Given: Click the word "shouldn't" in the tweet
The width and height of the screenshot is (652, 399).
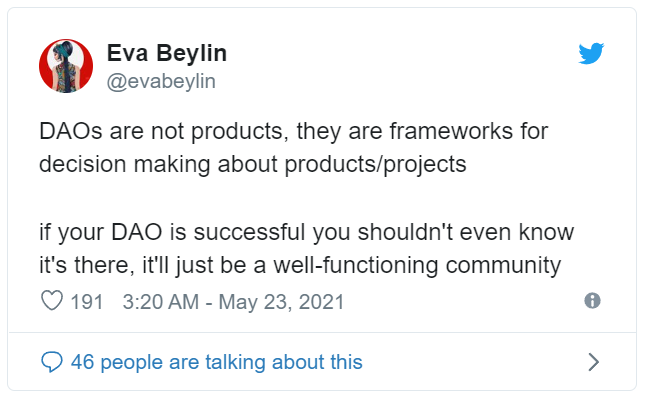Looking at the screenshot, I should pos(405,232).
